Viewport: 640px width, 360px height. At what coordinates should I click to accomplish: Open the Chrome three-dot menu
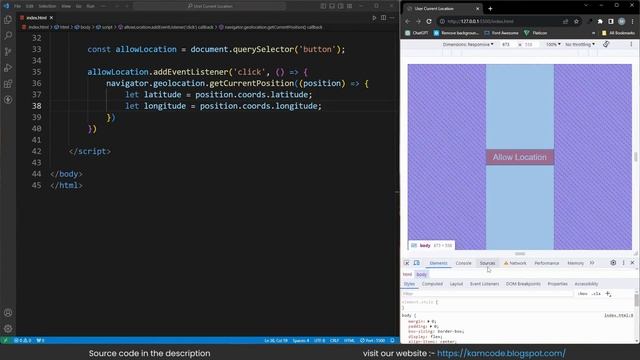(x=632, y=21)
